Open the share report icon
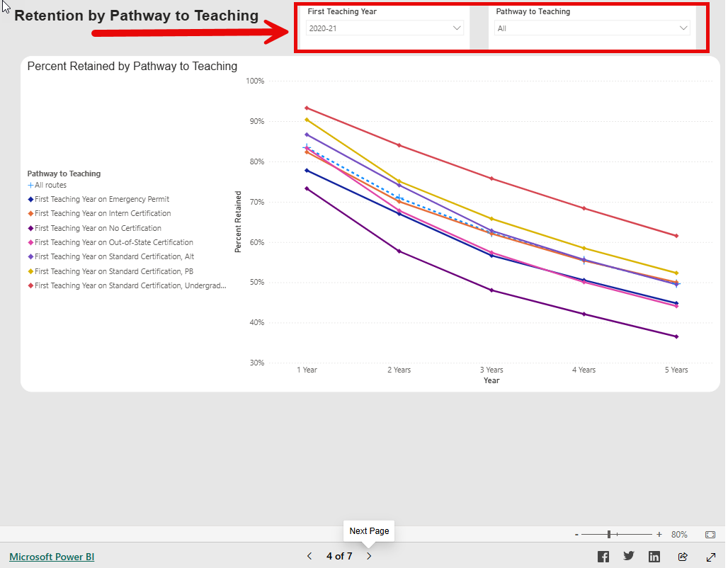Viewport: 728px width, 568px height. point(683,557)
